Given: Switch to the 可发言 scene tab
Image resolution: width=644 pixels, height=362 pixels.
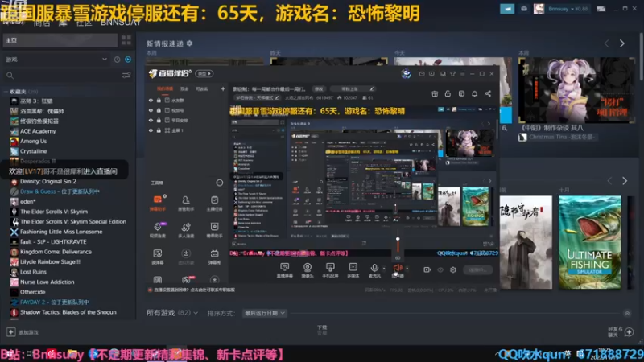Looking at the screenshot, I should [x=202, y=88].
